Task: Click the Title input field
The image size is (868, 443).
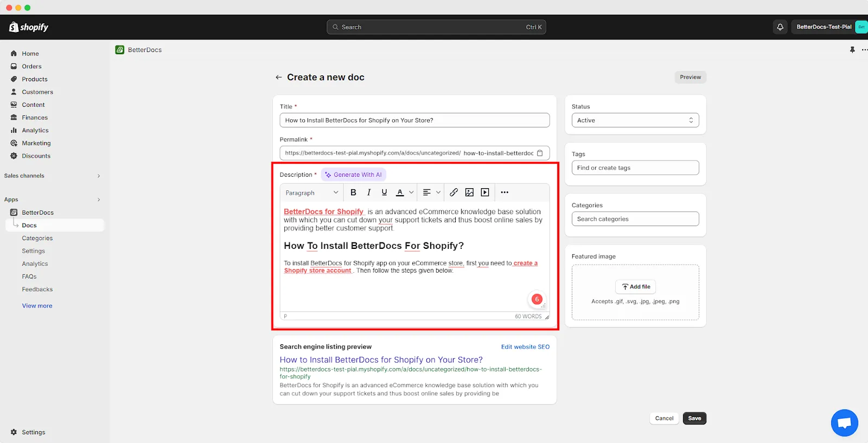Action: coord(414,120)
